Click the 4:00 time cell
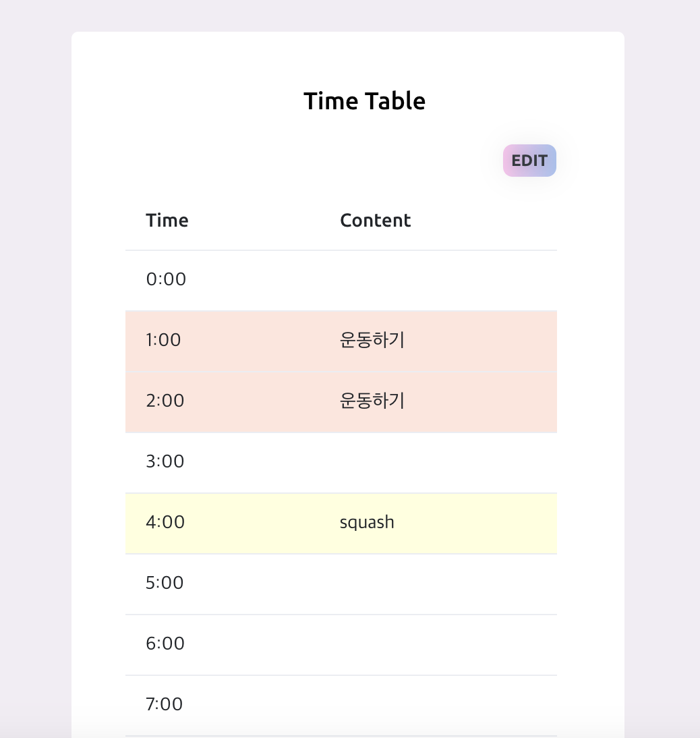The height and width of the screenshot is (738, 700). click(x=165, y=522)
